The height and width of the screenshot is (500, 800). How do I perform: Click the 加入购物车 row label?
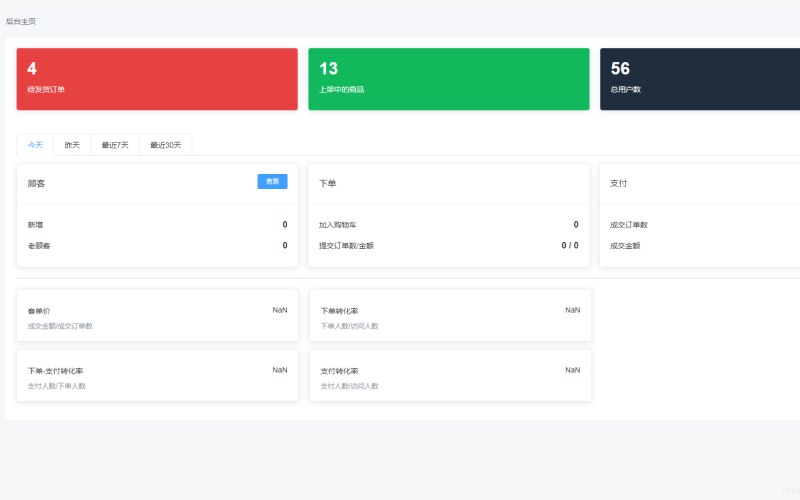click(337, 224)
